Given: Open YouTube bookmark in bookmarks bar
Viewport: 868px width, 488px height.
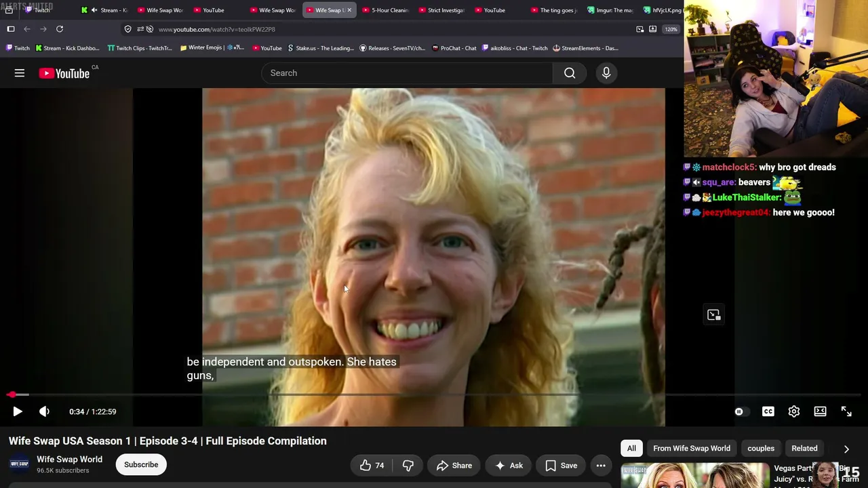Looking at the screenshot, I should [267, 48].
